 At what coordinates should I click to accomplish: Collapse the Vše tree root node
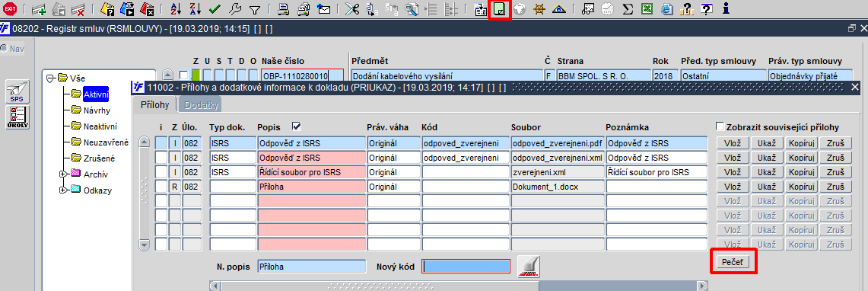click(x=49, y=78)
